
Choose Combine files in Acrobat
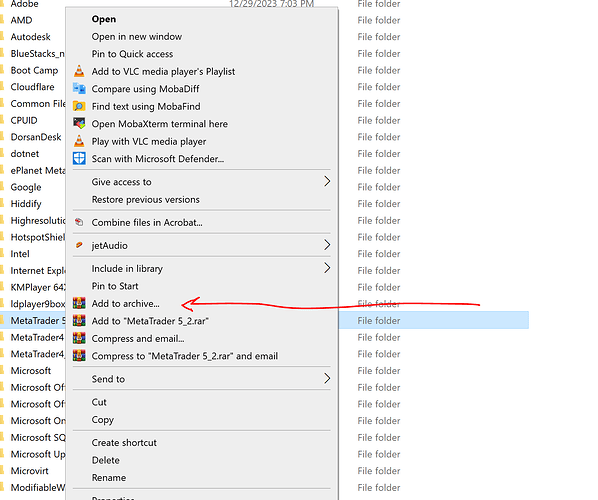point(147,222)
